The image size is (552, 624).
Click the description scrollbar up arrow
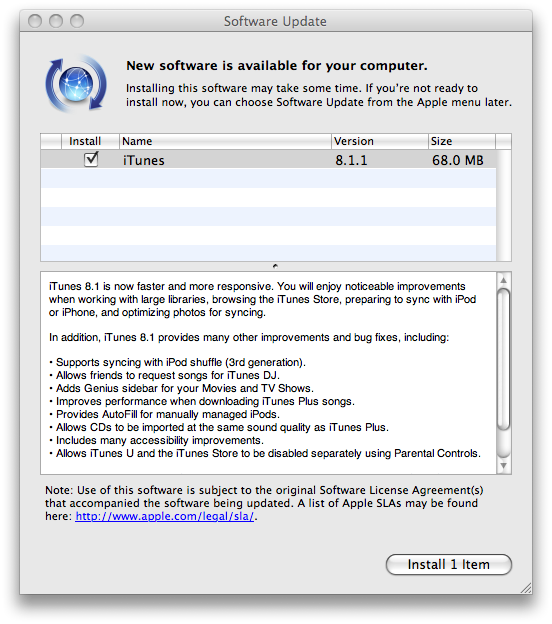coord(503,280)
